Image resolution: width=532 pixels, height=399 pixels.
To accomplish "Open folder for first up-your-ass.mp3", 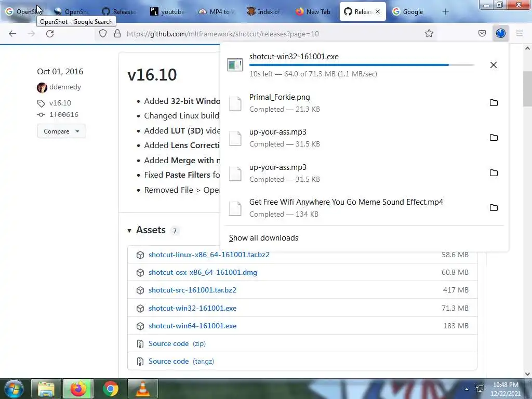I will point(494,137).
